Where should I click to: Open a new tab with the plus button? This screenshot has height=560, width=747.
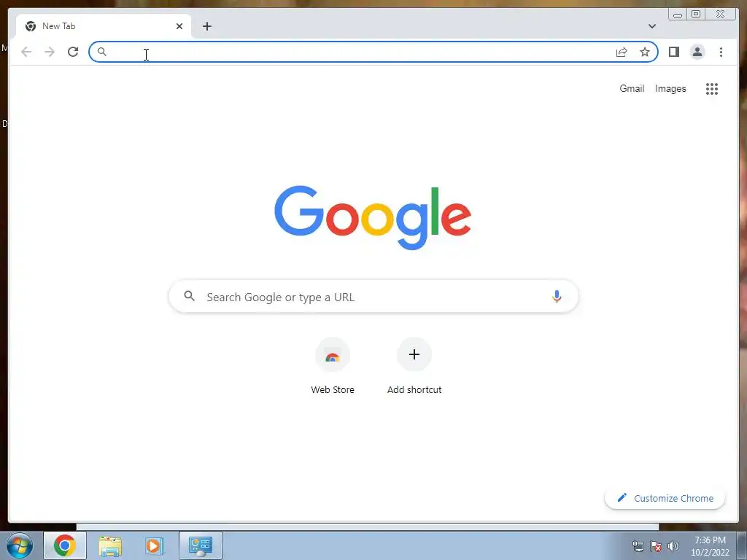[x=206, y=26]
